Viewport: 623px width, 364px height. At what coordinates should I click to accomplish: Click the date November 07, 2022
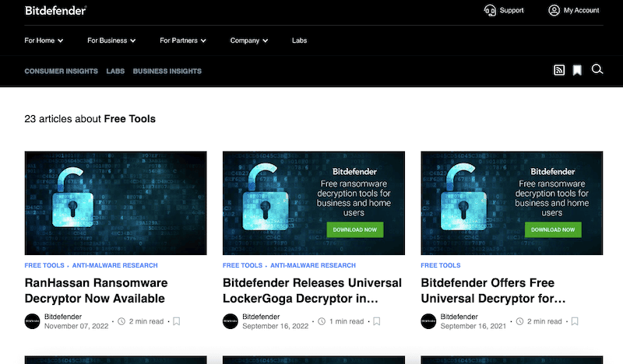[x=76, y=326]
